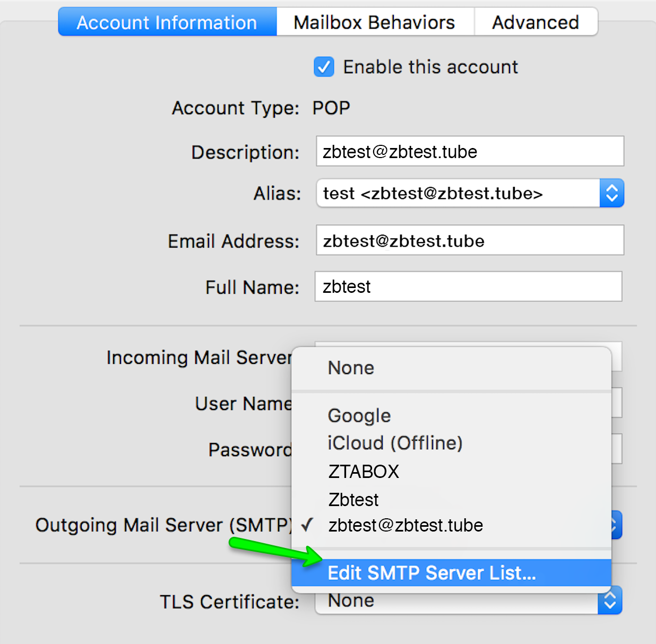Select checked zbtest@zbtest.tube menu item
Viewport: 656px width, 644px height.
405,526
